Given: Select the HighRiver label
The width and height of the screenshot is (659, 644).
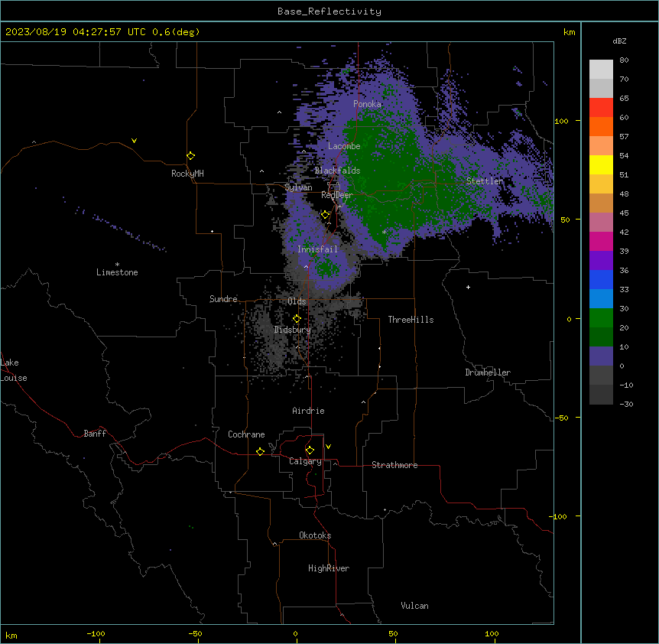Looking at the screenshot, I should click(x=329, y=568).
